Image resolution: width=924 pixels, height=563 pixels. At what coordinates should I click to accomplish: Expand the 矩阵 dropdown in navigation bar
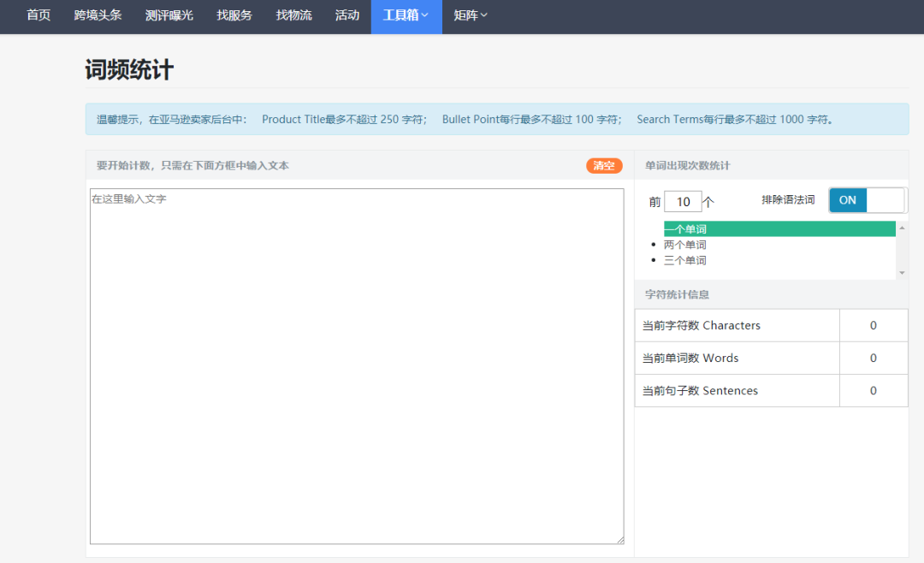pyautogui.click(x=470, y=16)
